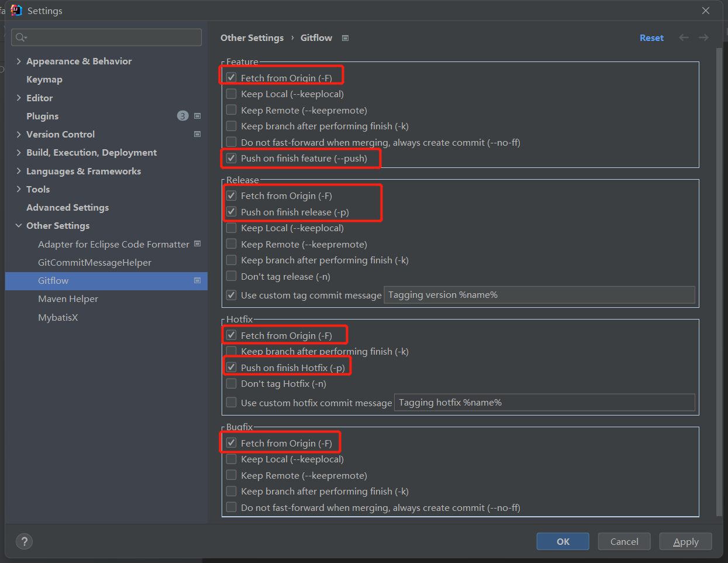
Task: Uncheck Push on finish release option
Action: click(232, 212)
